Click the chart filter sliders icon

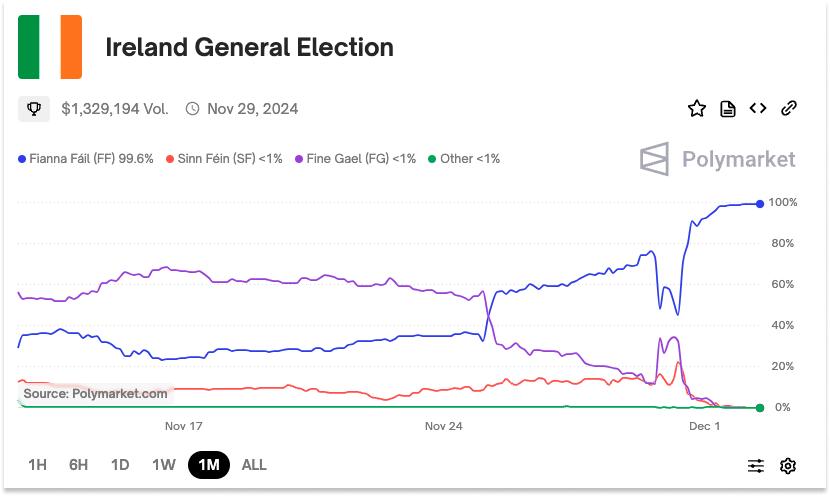pyautogui.click(x=756, y=465)
